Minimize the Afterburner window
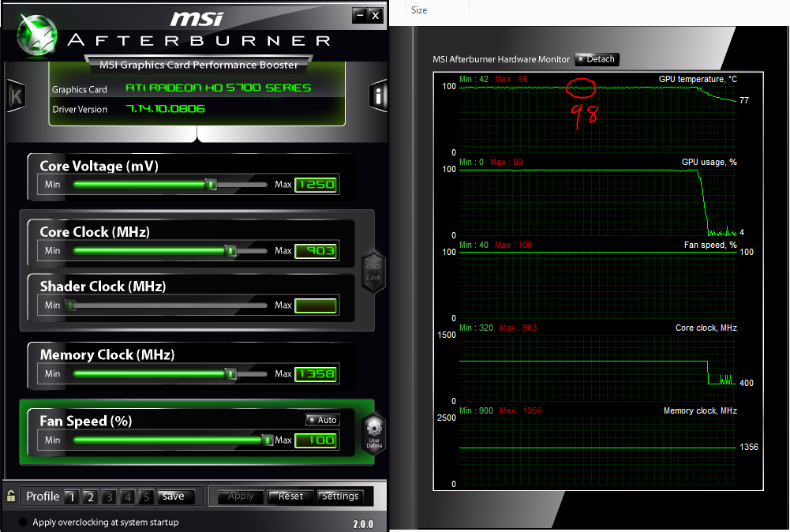Viewport: 790px width, 532px height. pyautogui.click(x=360, y=15)
